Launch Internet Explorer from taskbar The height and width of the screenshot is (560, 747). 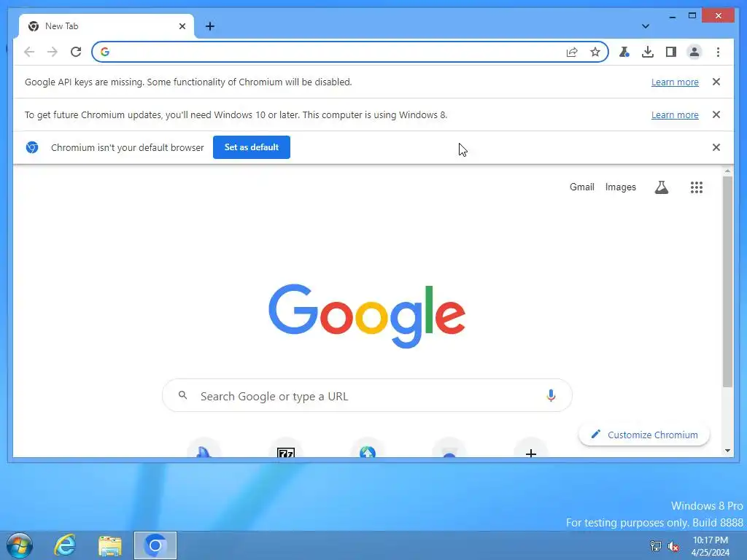(x=65, y=545)
